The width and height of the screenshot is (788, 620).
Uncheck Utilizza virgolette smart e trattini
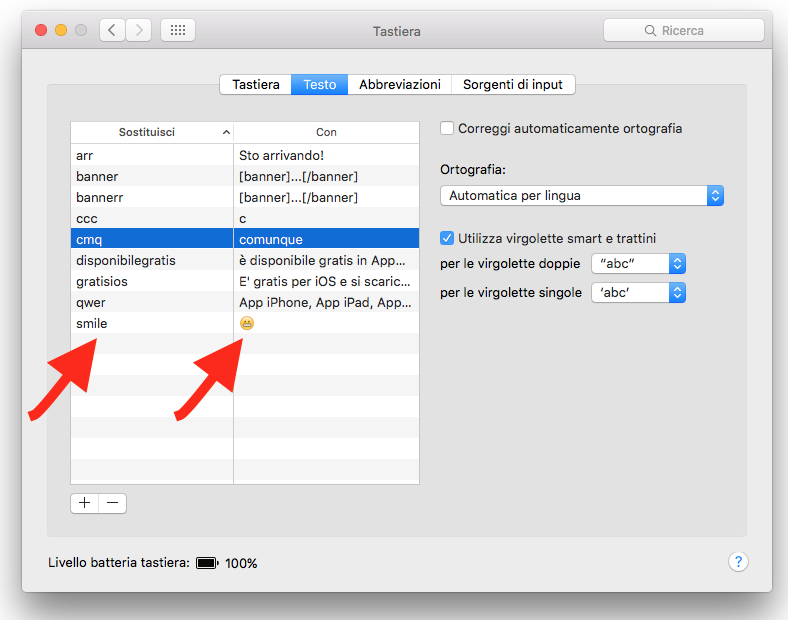coord(447,238)
